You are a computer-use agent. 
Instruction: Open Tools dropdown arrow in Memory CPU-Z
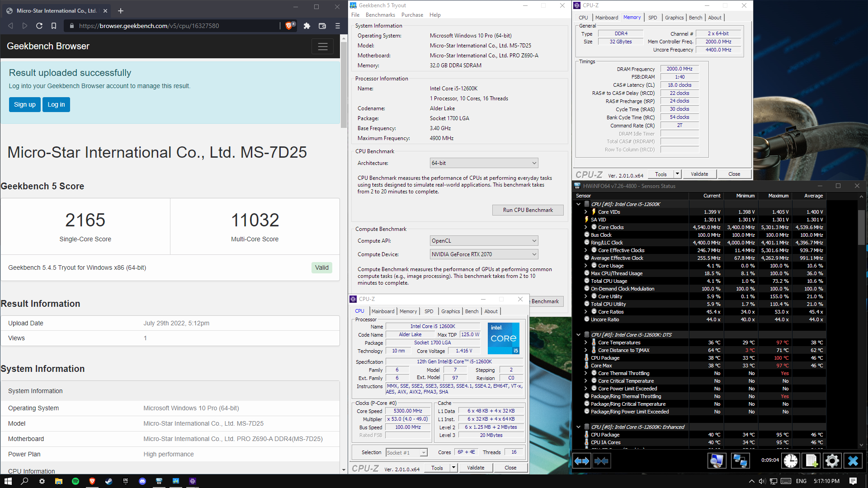click(x=677, y=174)
